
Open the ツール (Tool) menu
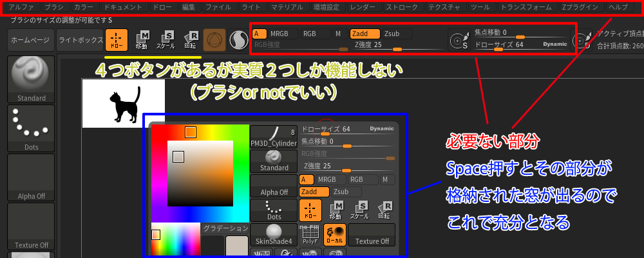coord(482,7)
